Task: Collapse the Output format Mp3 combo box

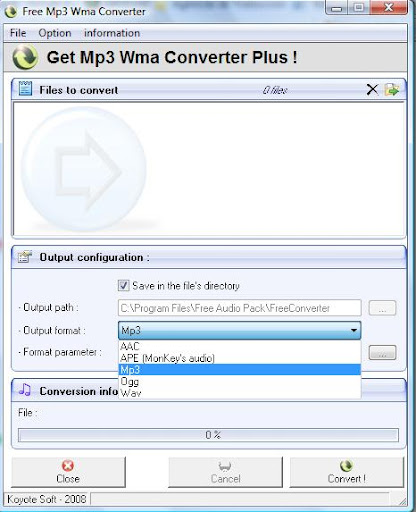Action: (x=239, y=330)
